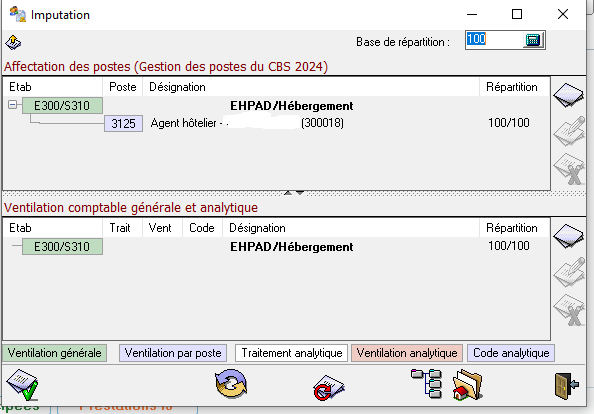Screen dimensions: 594x414
Task: Collapse the E300/S310 node in Affectation des postes
Action: coord(13,105)
